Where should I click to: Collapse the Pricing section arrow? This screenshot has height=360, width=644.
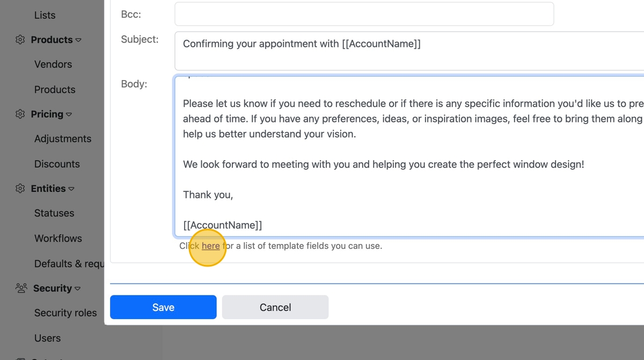click(69, 114)
